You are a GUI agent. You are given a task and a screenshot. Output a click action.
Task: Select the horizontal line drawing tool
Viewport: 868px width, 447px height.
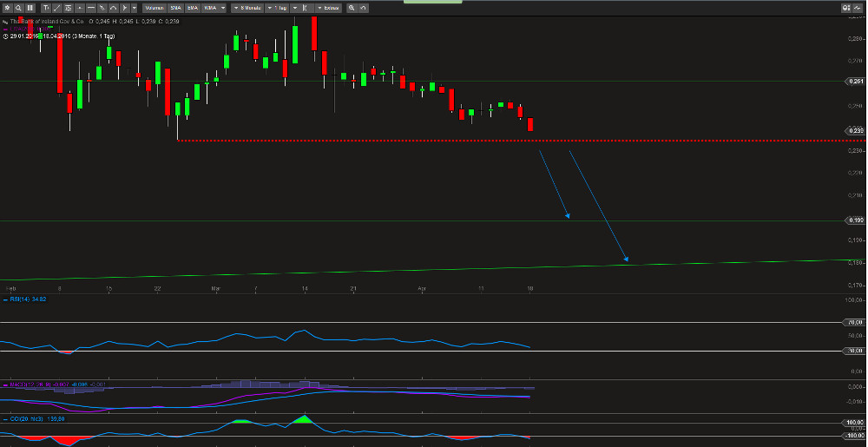(x=91, y=8)
